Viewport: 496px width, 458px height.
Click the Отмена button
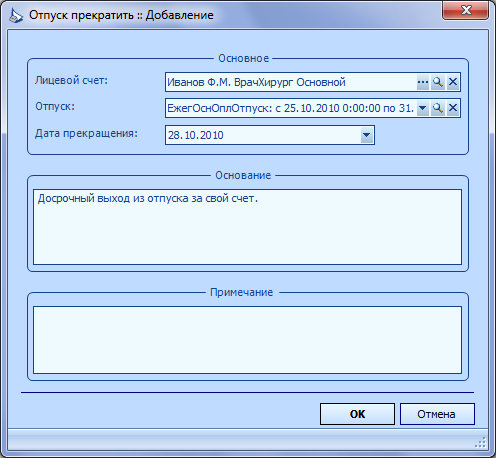437,414
